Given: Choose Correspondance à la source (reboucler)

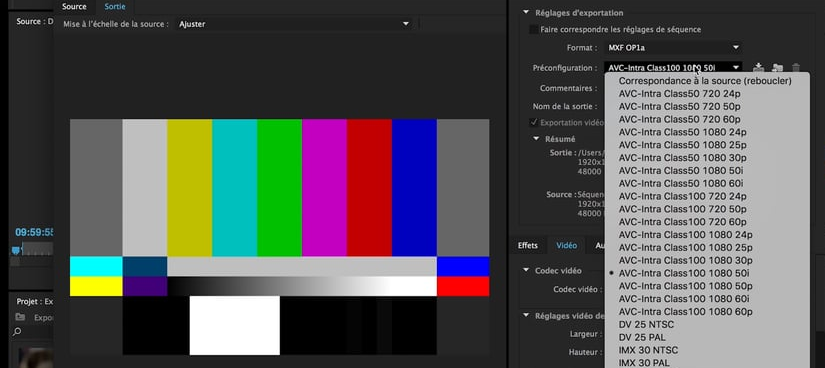Looking at the screenshot, I should [705, 81].
